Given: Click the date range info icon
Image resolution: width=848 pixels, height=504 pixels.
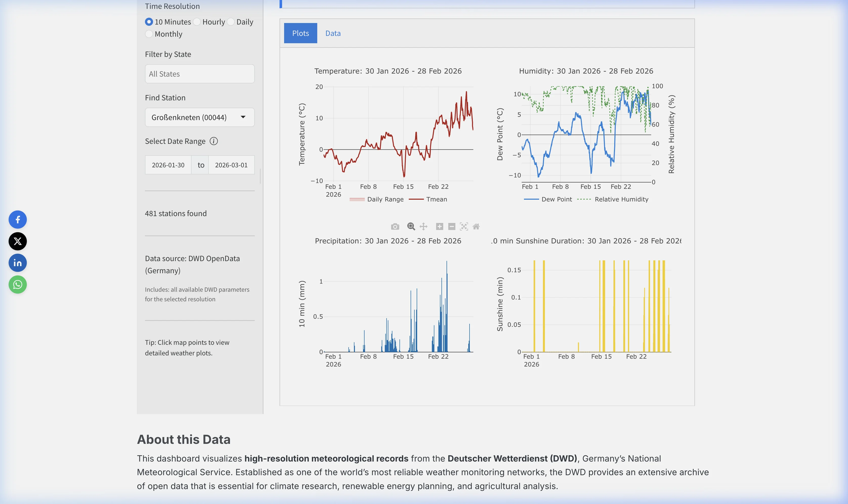Looking at the screenshot, I should [x=214, y=141].
